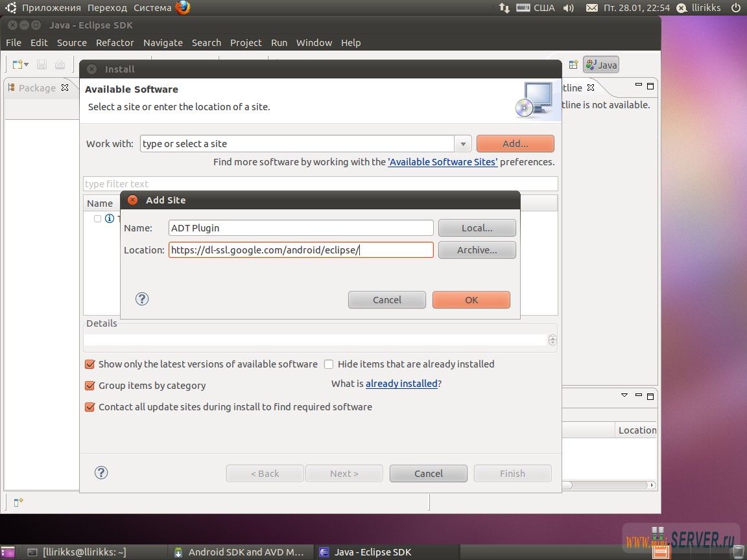Click the New wizard toolbar icon
This screenshot has width=747, height=560.
18,65
